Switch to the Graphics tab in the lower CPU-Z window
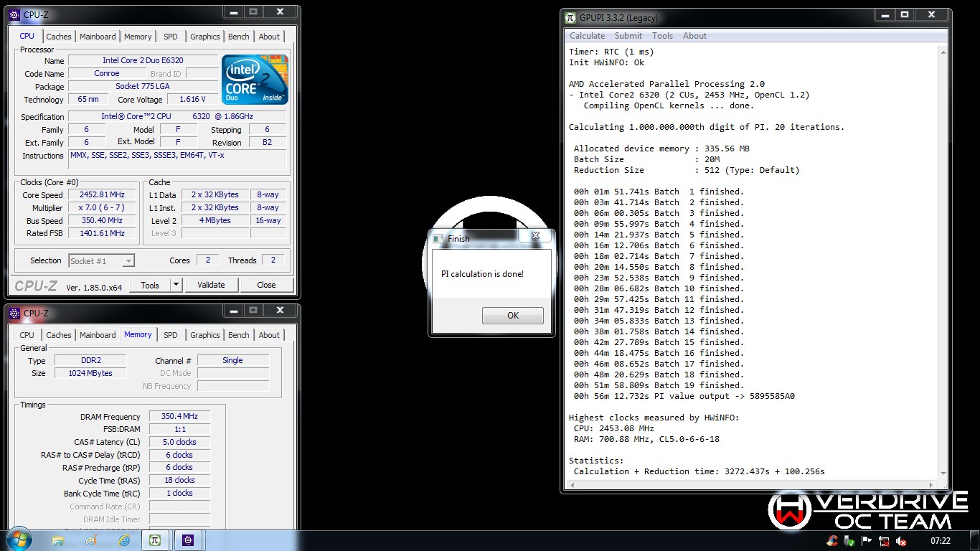The height and width of the screenshot is (551, 980). (205, 335)
